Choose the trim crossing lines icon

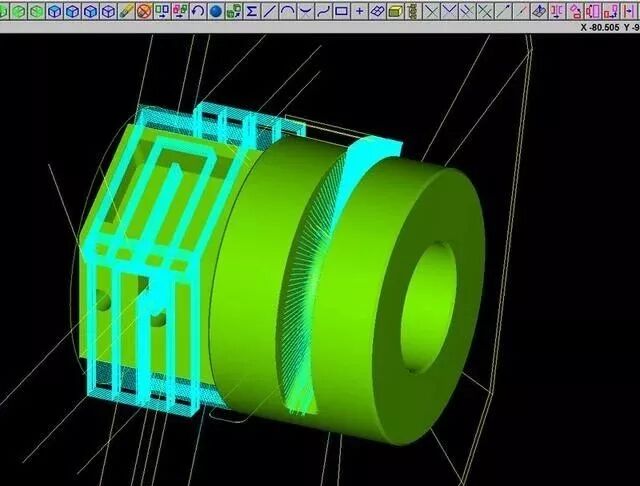pyautogui.click(x=431, y=11)
